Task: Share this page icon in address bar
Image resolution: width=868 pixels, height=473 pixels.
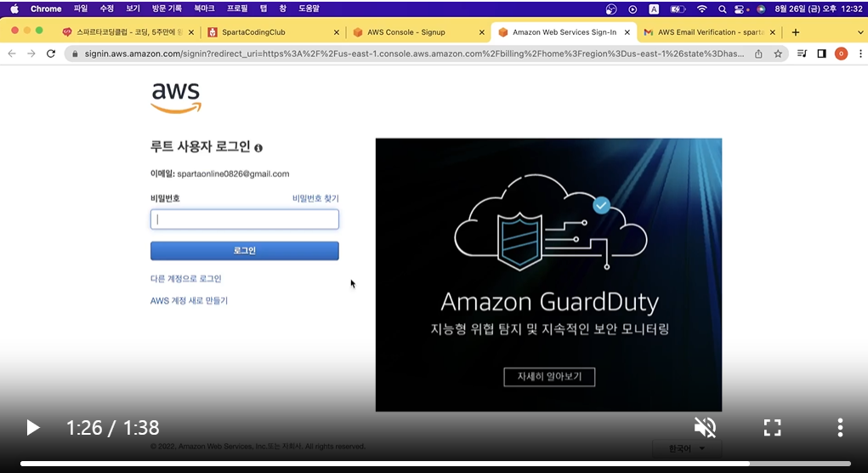Action: coord(758,54)
